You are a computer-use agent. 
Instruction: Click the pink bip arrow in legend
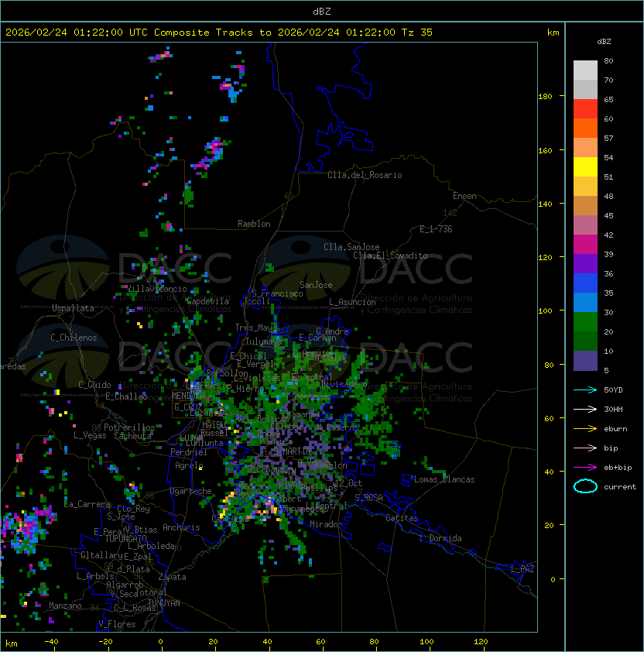[x=585, y=448]
